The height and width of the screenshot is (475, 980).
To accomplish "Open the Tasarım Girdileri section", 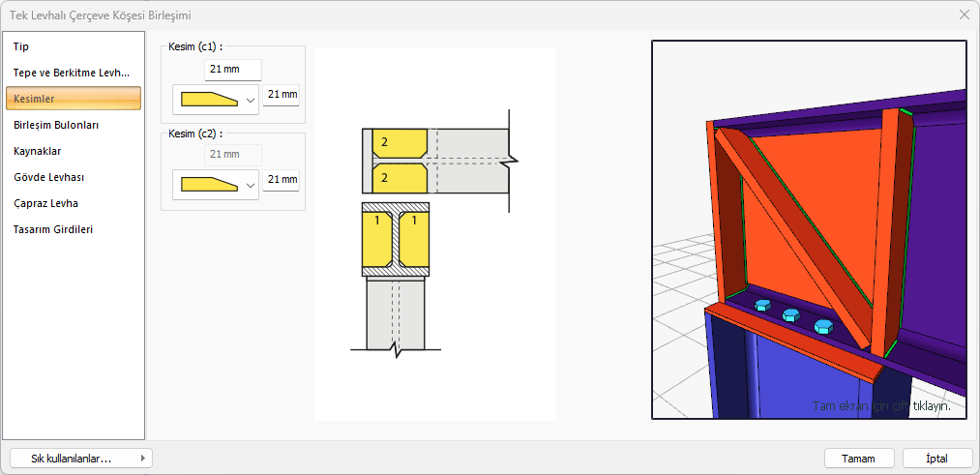I will tap(74, 229).
